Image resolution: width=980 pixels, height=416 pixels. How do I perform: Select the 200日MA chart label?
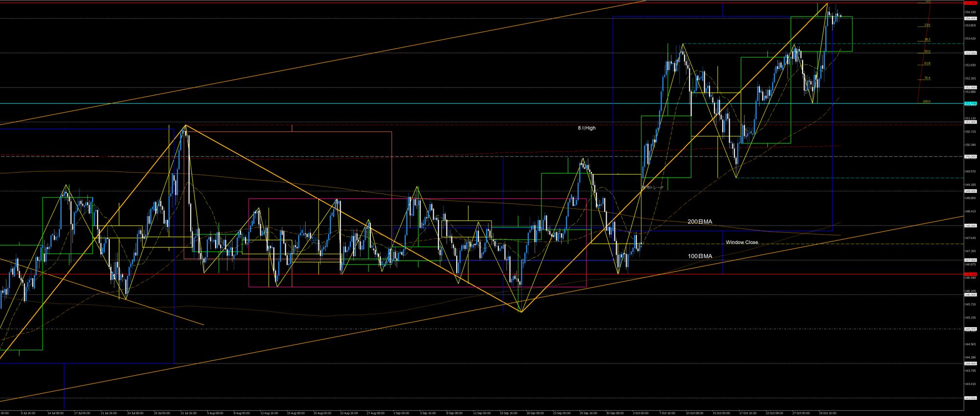[700, 222]
